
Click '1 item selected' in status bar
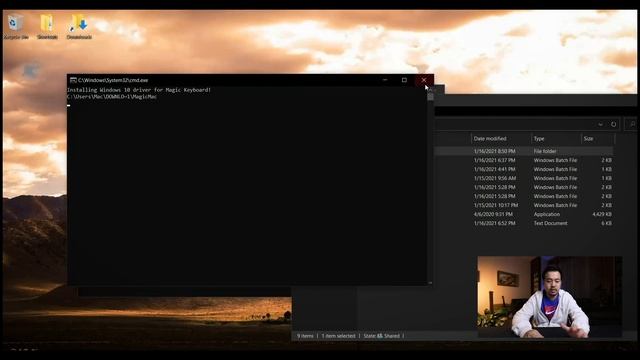(x=338, y=336)
